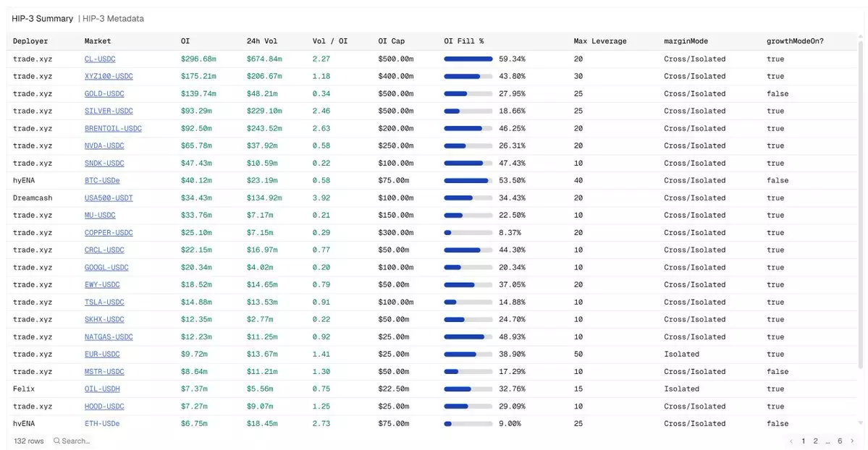Jump to page 2
Viewport: 868px width, 450px height.
[x=815, y=441]
